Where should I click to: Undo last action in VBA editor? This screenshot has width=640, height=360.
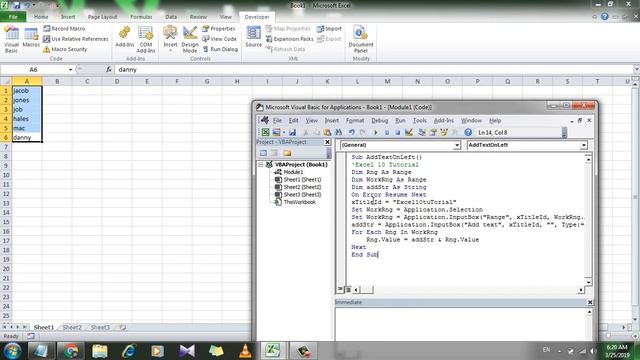coord(351,132)
